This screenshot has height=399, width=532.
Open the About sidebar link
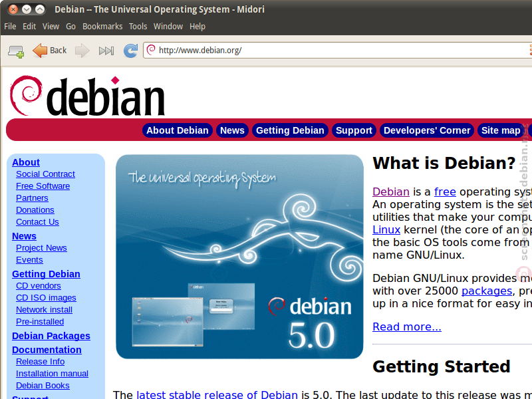click(26, 162)
